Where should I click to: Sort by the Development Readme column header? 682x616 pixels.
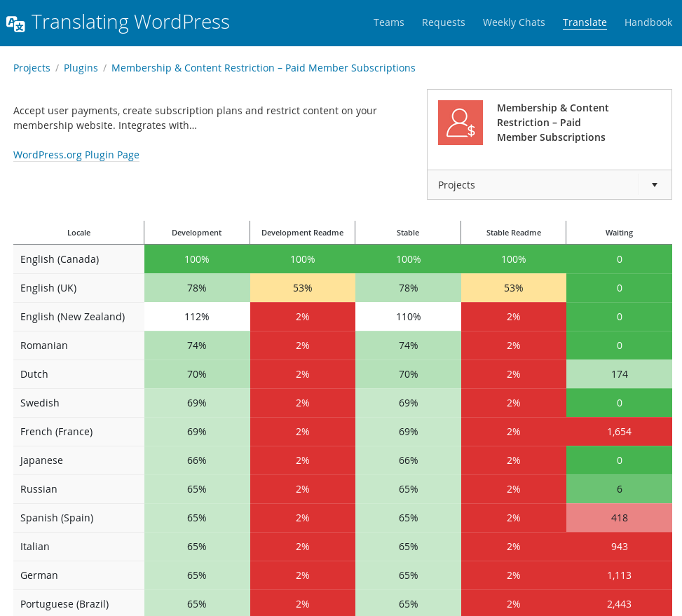coord(302,233)
